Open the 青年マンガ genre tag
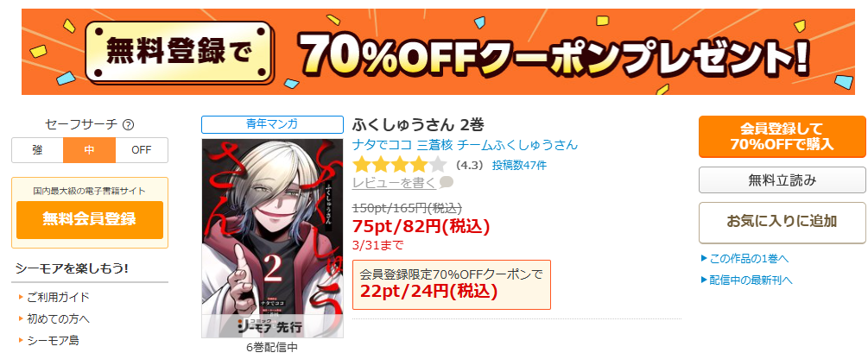Image resolution: width=868 pixels, height=359 pixels. point(272,124)
